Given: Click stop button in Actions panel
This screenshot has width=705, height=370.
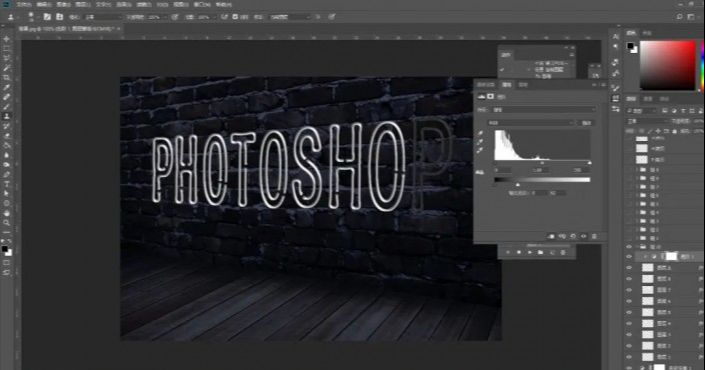Looking at the screenshot, I should click(x=508, y=253).
